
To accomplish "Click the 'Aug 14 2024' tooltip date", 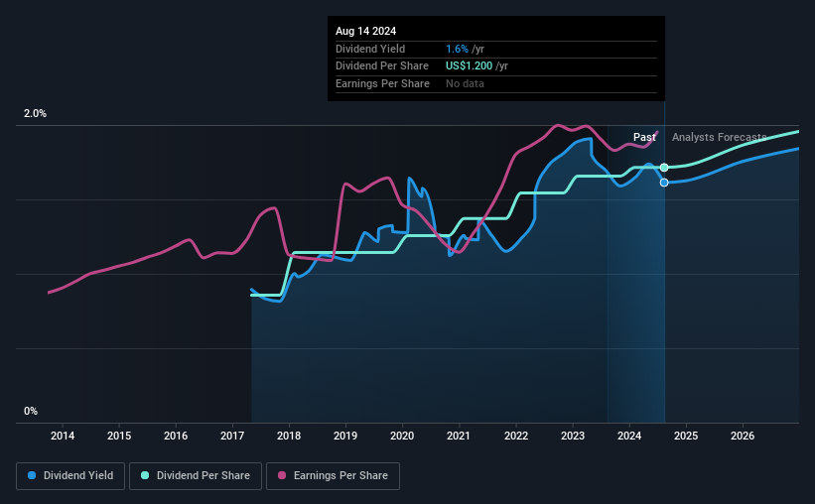I will [x=365, y=31].
